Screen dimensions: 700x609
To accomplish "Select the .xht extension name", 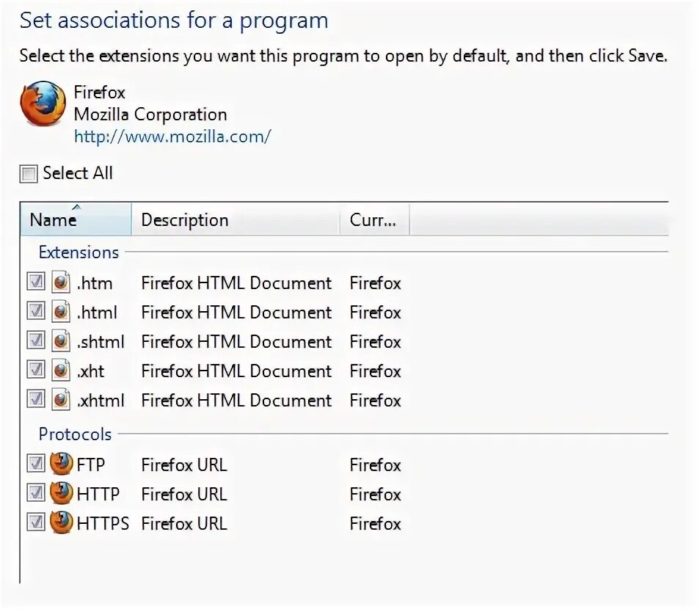I will pyautogui.click(x=91, y=371).
